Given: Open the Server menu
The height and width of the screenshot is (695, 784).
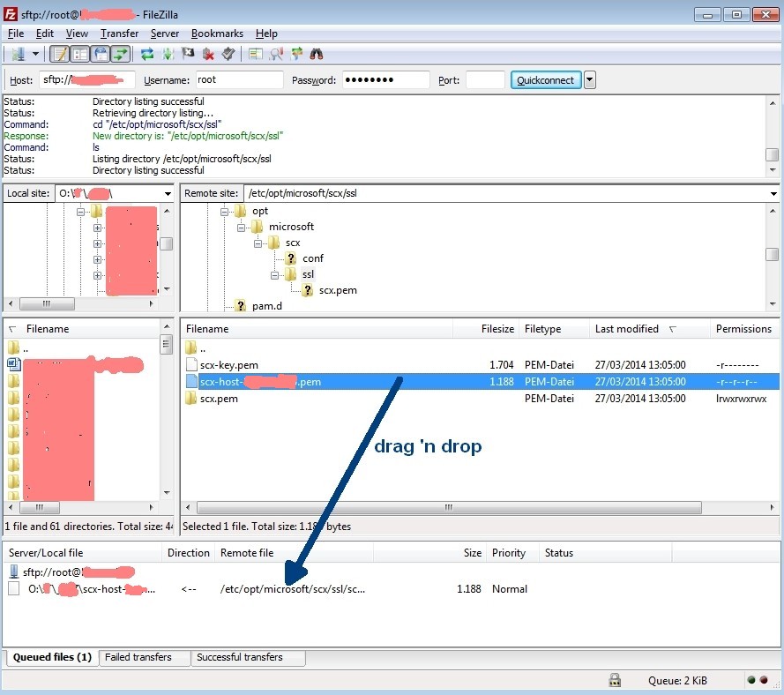Looking at the screenshot, I should pyautogui.click(x=165, y=34).
